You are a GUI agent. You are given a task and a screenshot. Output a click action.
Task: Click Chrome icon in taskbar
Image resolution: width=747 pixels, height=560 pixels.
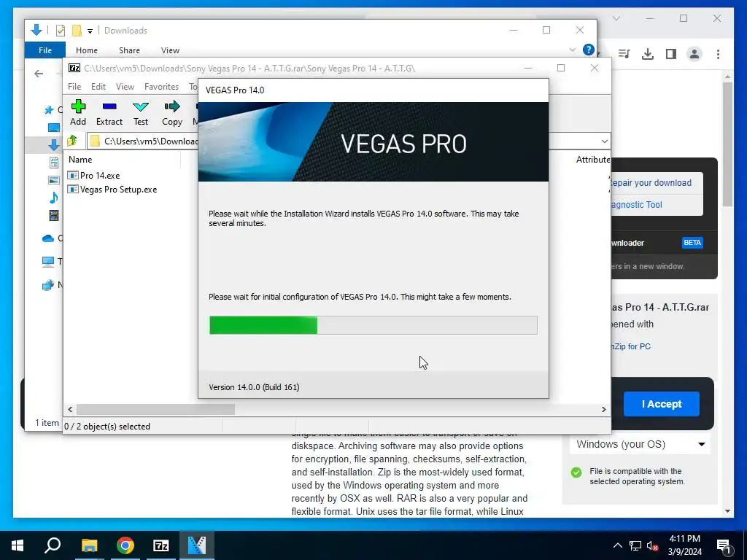tap(125, 545)
